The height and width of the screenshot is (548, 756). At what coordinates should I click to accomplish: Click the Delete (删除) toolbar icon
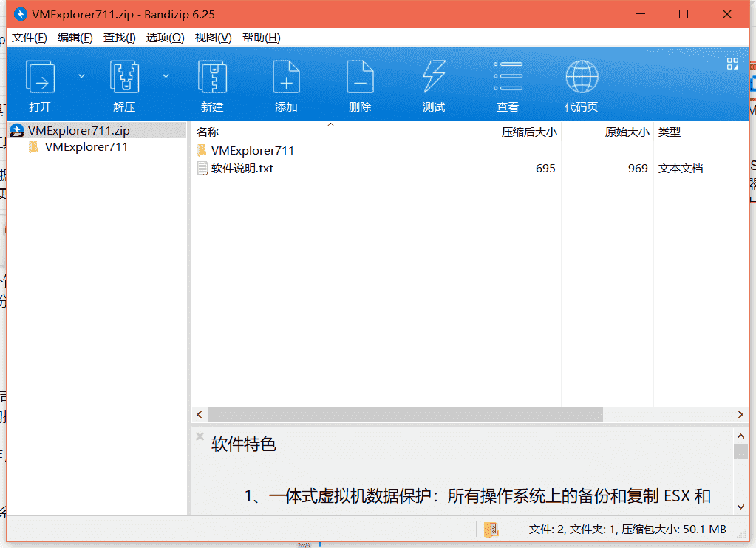[x=360, y=77]
